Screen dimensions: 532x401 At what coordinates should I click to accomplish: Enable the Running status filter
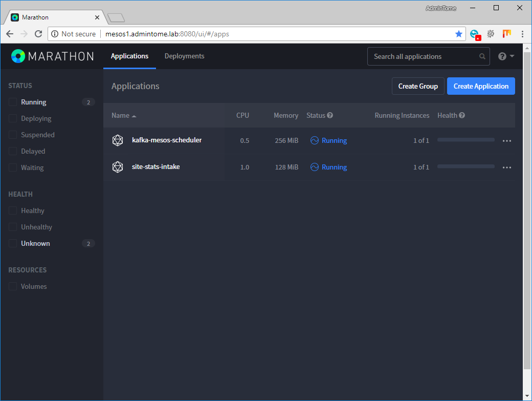(x=12, y=102)
